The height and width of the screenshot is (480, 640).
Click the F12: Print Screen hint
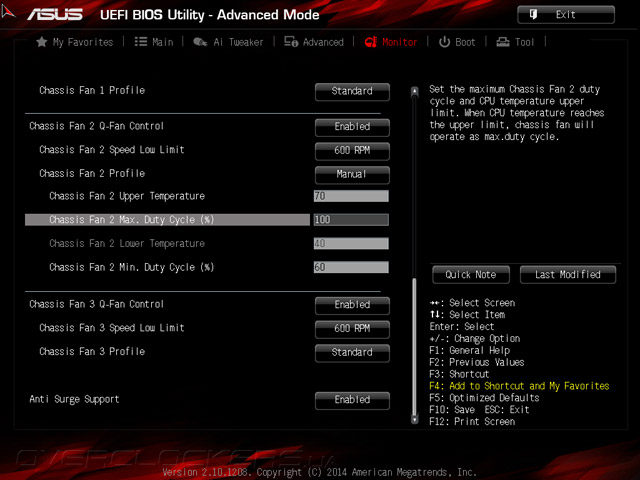pos(472,422)
